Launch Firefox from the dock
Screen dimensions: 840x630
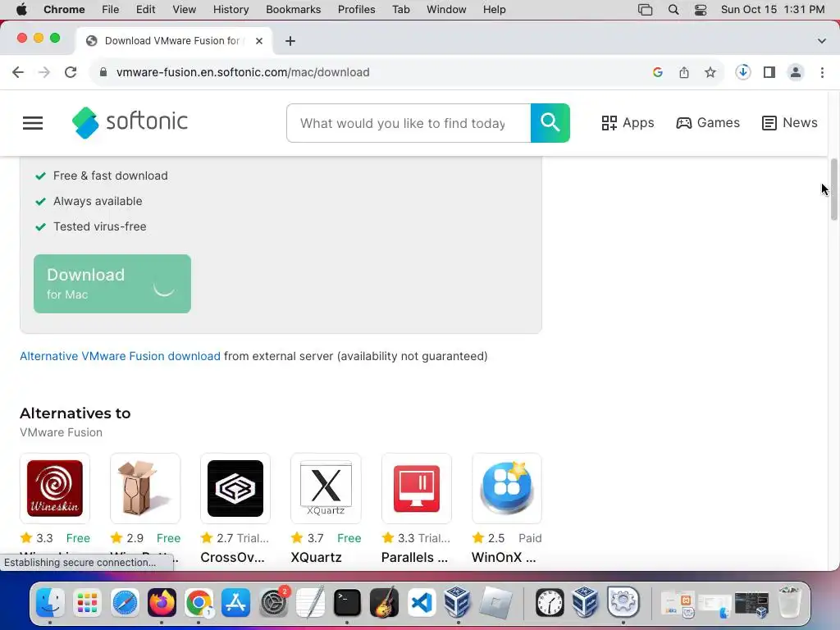(x=162, y=602)
